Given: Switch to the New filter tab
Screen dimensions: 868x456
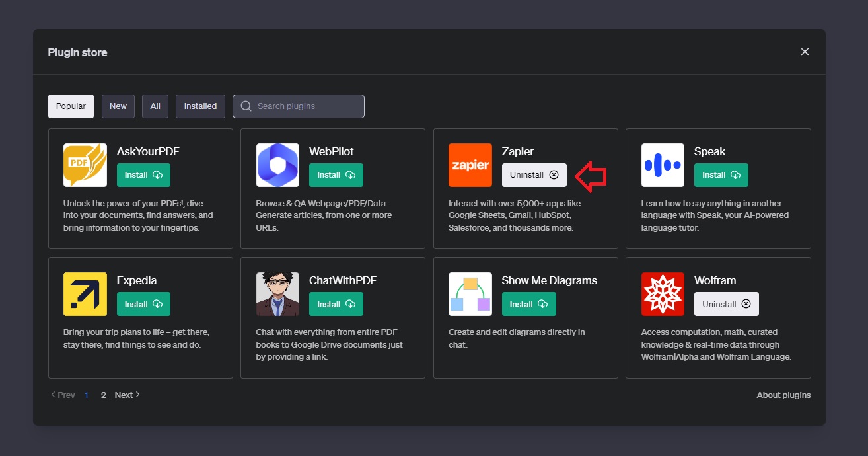Looking at the screenshot, I should click(x=118, y=106).
